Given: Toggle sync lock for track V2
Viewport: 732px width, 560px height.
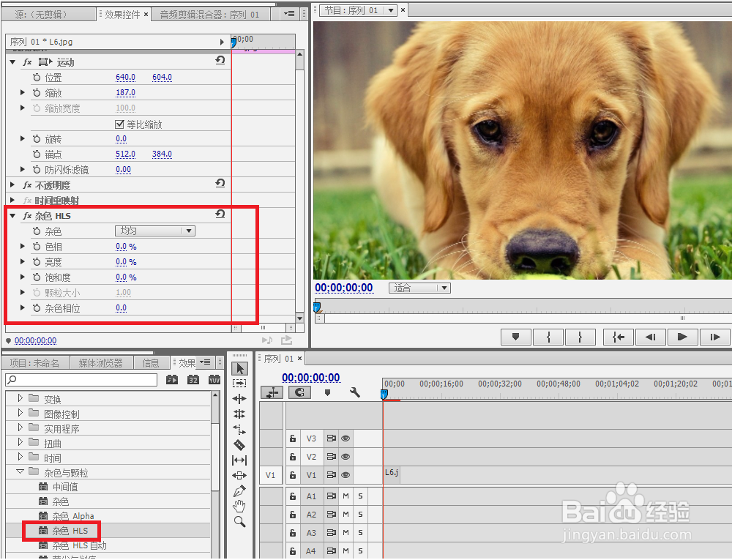Looking at the screenshot, I should 332,457.
